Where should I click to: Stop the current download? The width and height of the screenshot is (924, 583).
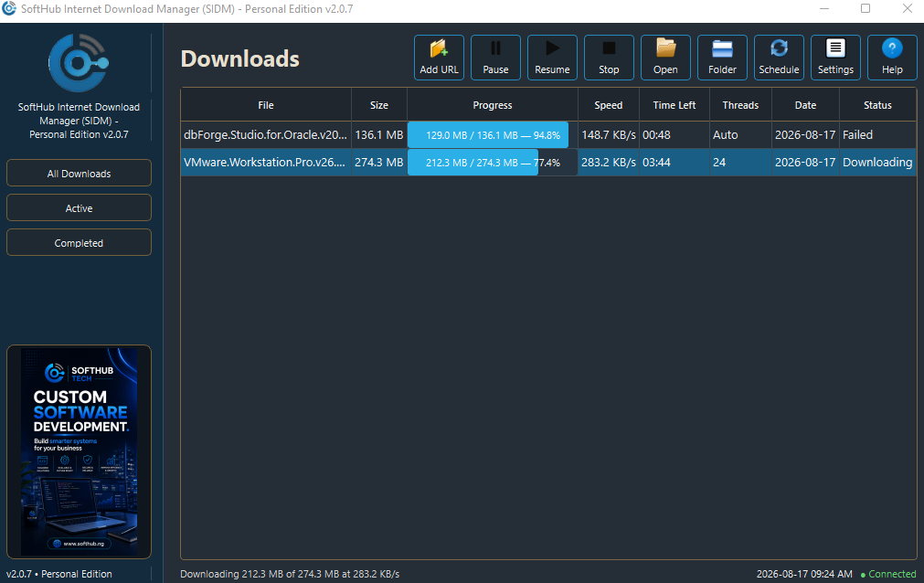point(609,58)
